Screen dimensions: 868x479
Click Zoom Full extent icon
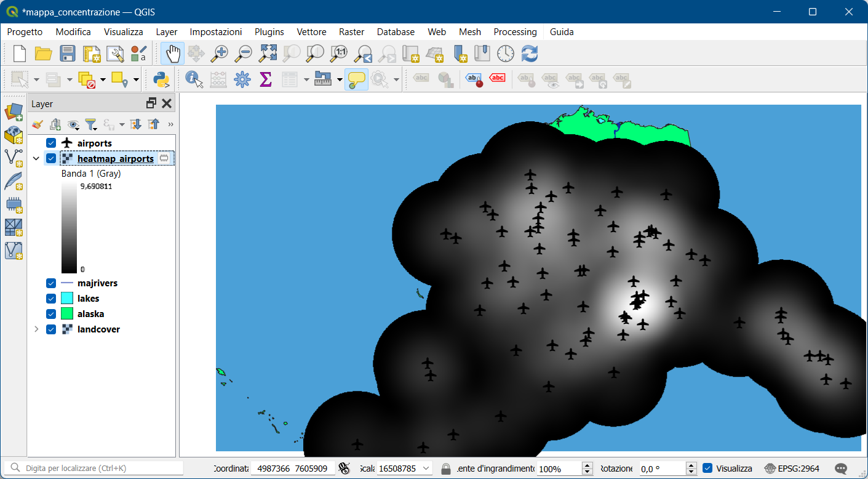(x=268, y=54)
